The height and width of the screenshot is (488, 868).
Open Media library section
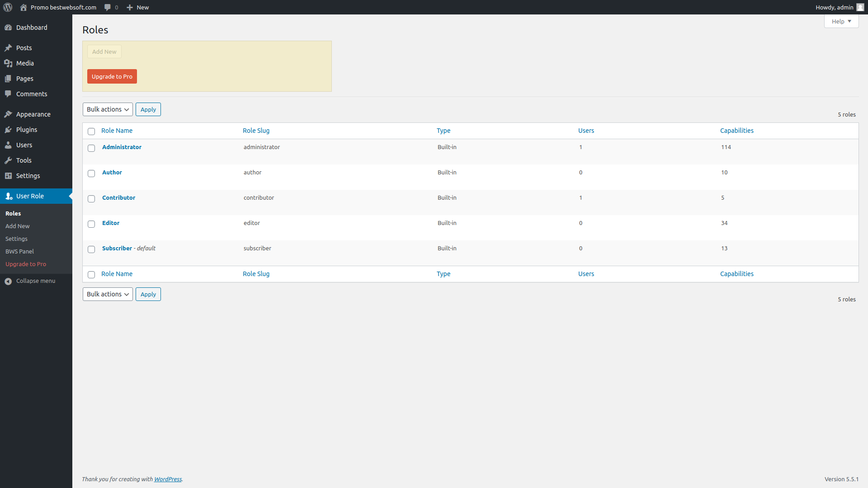click(25, 62)
